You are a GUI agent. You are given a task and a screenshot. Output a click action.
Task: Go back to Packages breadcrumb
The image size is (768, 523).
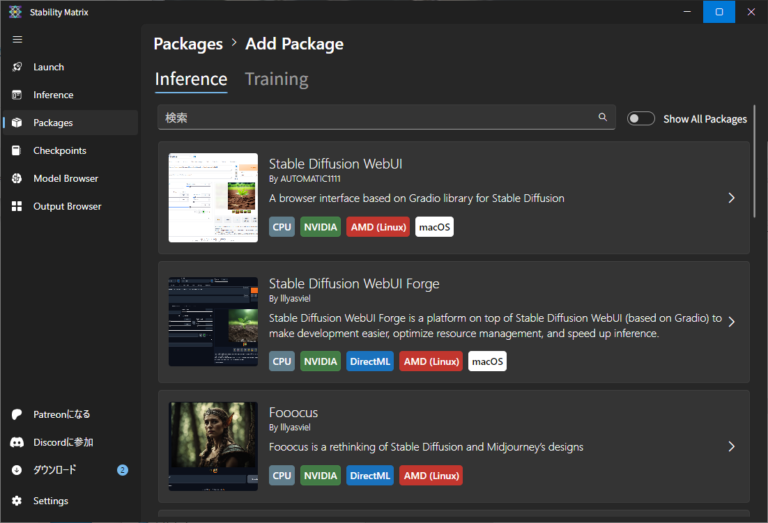pyautogui.click(x=188, y=44)
